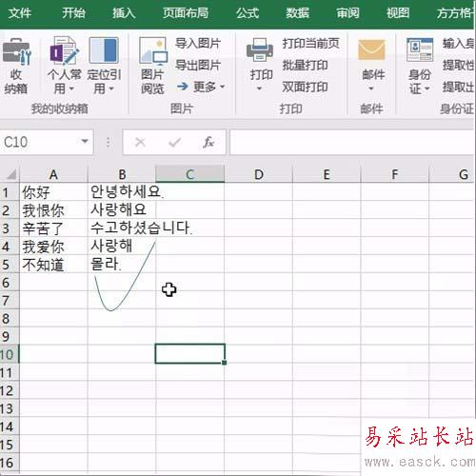Expand the 个人常用 dropdown arrow
Screen dimensions: 476x476
71,89
